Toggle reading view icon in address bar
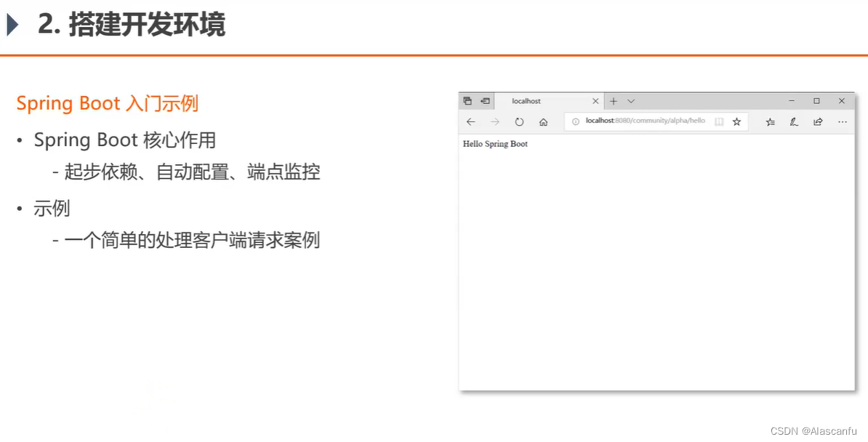Viewport: 868px width, 442px height. click(x=719, y=122)
